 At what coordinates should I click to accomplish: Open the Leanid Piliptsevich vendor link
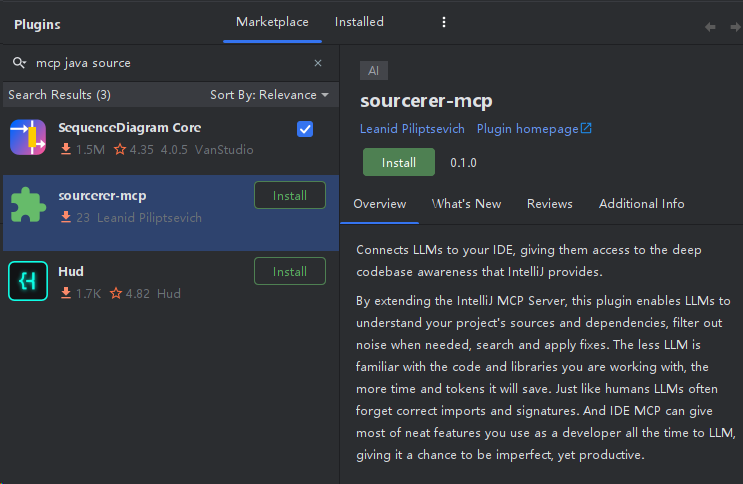[412, 129]
